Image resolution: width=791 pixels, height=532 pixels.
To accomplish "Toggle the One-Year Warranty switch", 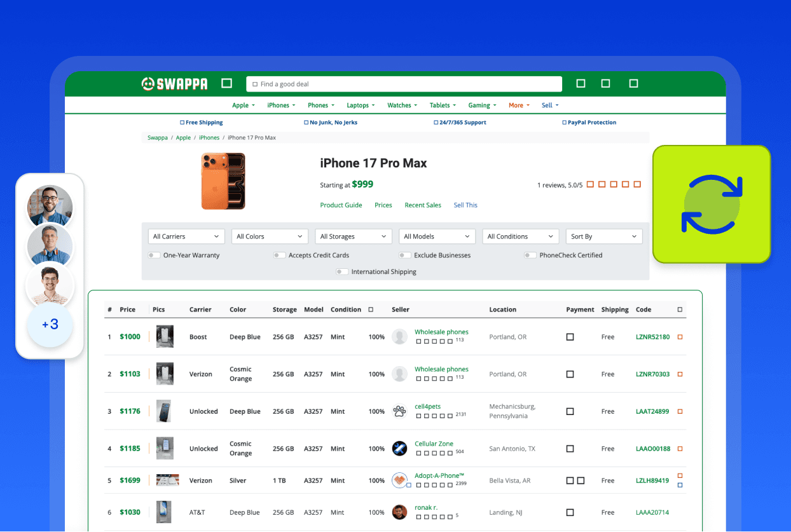I will (x=154, y=255).
